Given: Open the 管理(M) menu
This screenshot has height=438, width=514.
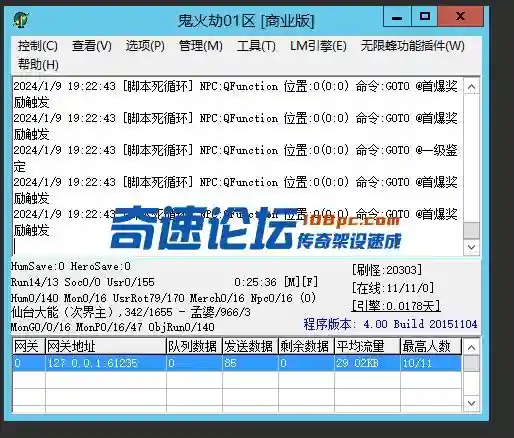Looking at the screenshot, I should pos(201,46).
